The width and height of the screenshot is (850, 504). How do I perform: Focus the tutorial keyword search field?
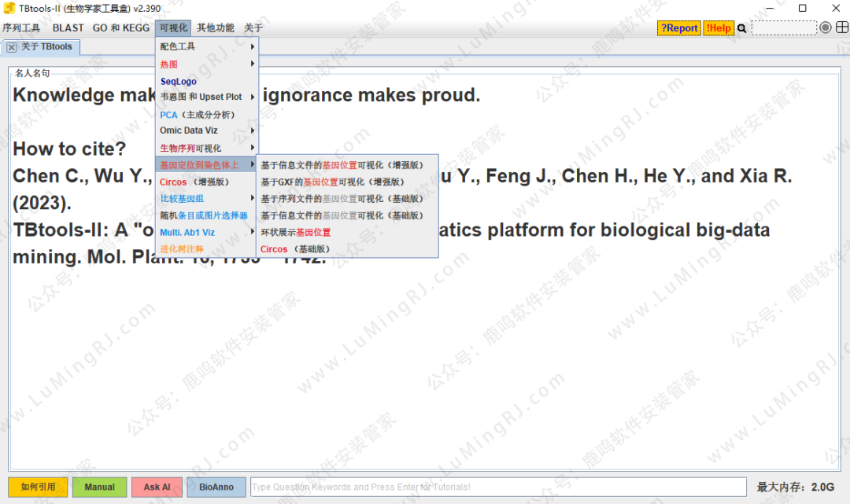(x=497, y=487)
